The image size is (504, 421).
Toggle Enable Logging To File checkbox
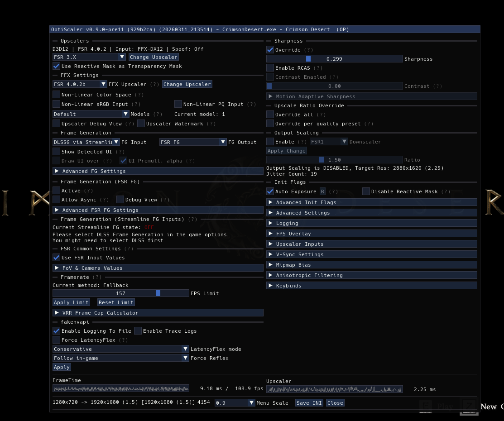point(56,331)
